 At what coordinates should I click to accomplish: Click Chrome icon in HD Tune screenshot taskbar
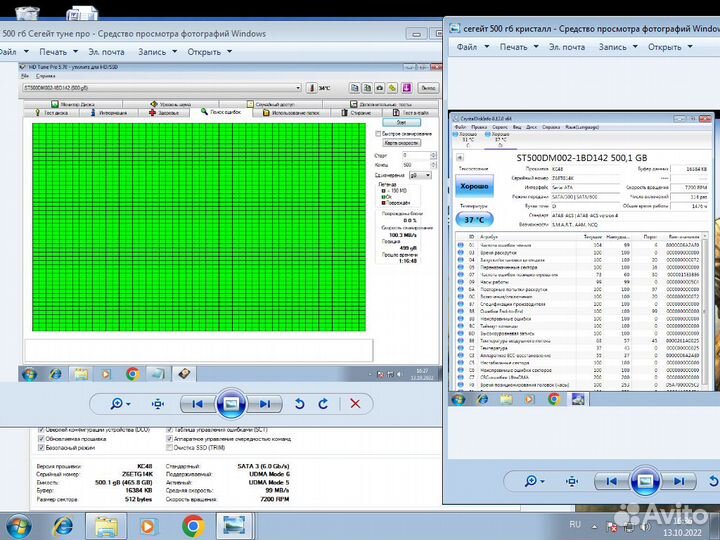(x=133, y=374)
